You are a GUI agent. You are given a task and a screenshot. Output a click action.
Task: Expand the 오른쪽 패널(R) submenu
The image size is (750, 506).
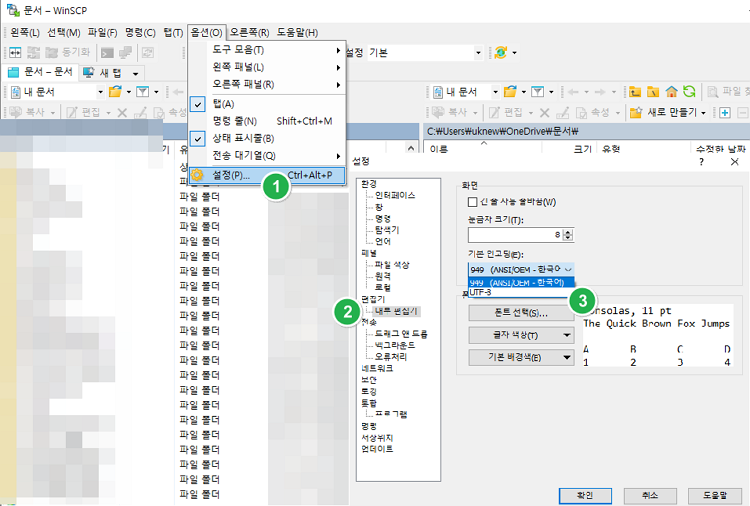pos(266,84)
